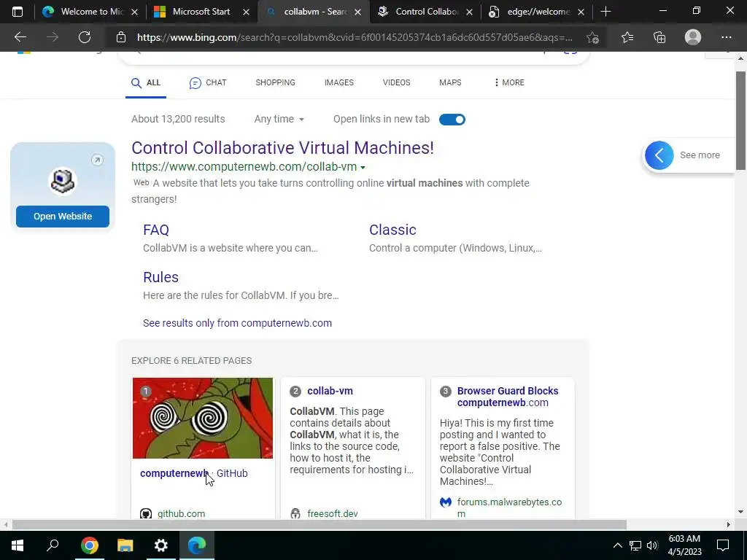Select the ALL search tab
747x560 pixels.
[146, 83]
